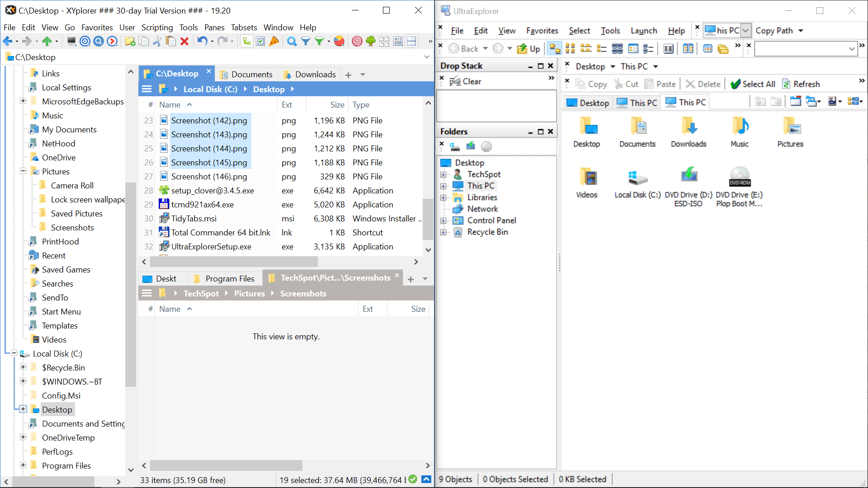
Task: Toggle dual pane layout button in XYplorer
Action: [411, 42]
